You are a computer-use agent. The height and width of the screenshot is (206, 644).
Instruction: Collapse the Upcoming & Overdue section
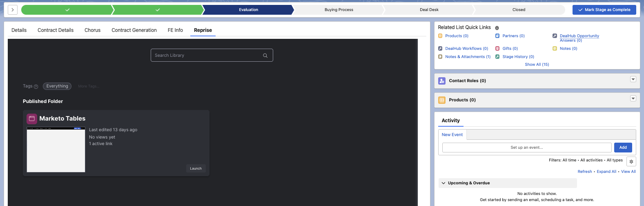(x=443, y=183)
